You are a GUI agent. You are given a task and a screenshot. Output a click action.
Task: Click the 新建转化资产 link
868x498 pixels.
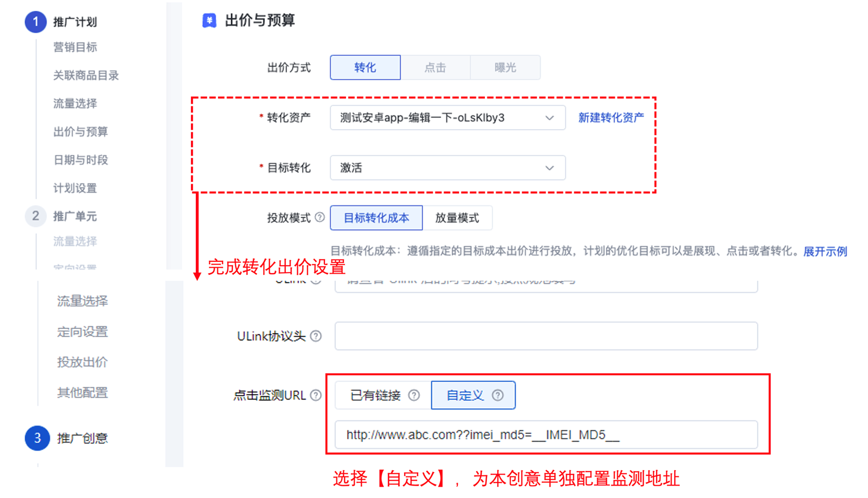611,117
